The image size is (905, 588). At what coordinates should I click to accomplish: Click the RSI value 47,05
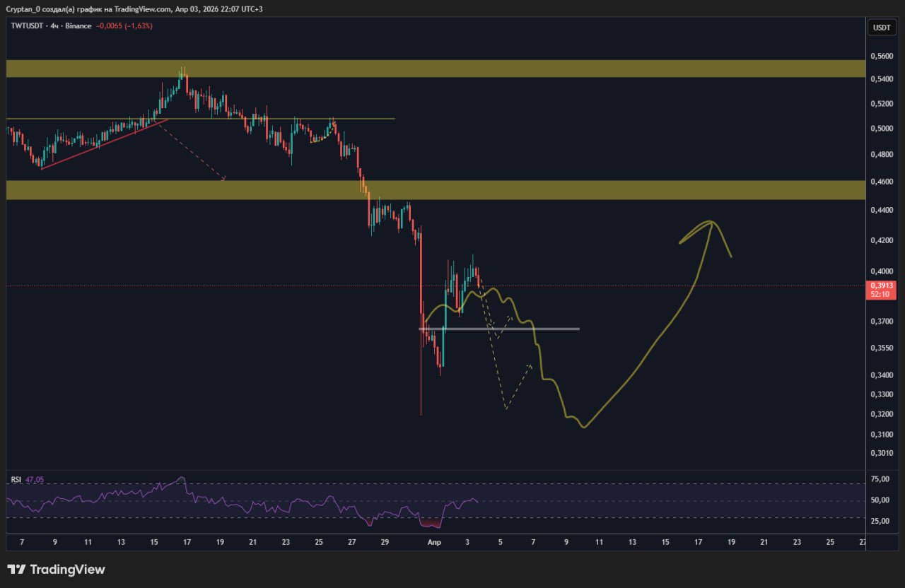pyautogui.click(x=34, y=480)
